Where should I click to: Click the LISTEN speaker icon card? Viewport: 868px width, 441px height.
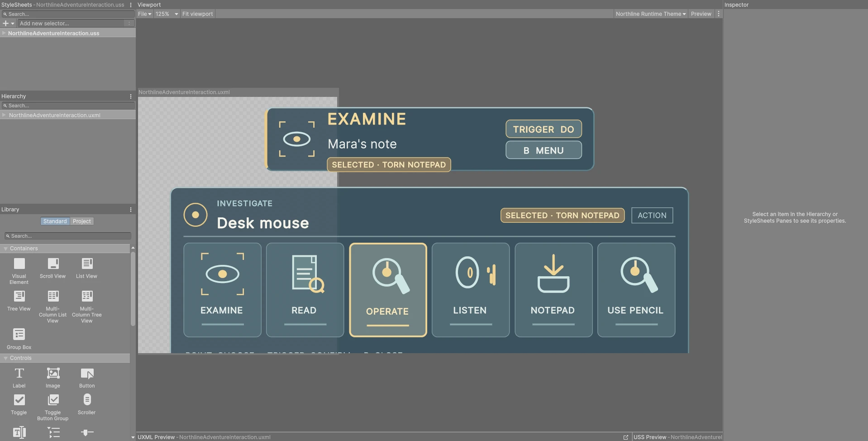tap(471, 290)
